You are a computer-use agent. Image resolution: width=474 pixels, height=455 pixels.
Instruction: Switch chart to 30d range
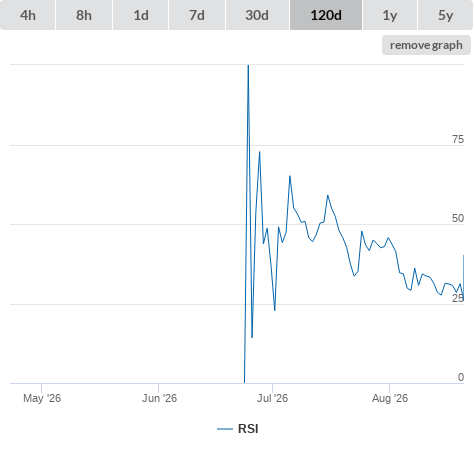pos(257,15)
